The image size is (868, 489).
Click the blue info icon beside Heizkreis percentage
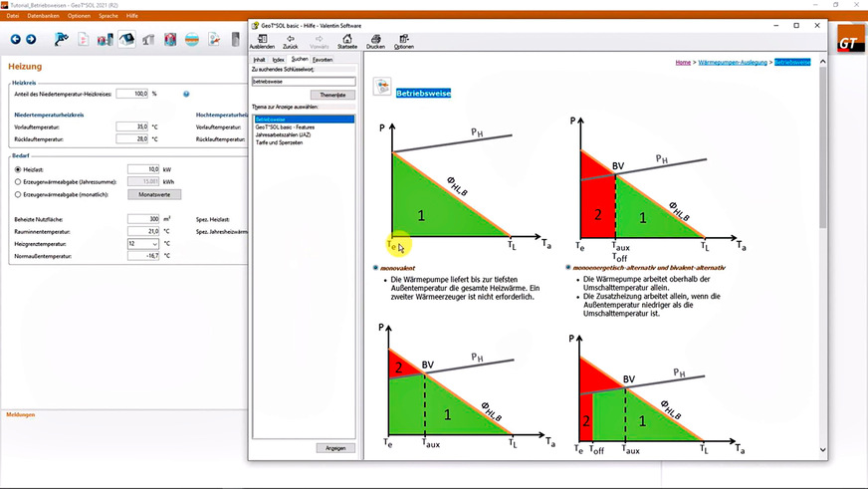pyautogui.click(x=186, y=94)
